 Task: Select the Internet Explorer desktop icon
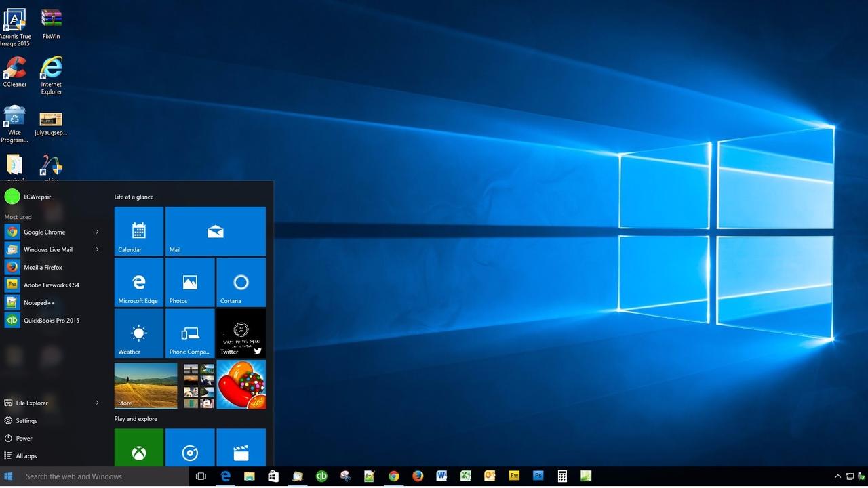point(52,75)
